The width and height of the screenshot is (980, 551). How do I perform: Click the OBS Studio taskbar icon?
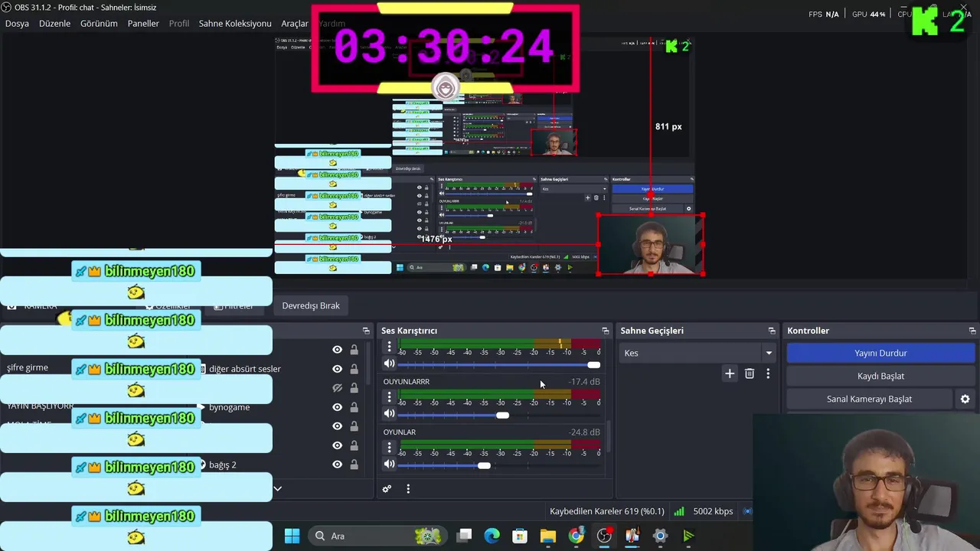pos(604,536)
